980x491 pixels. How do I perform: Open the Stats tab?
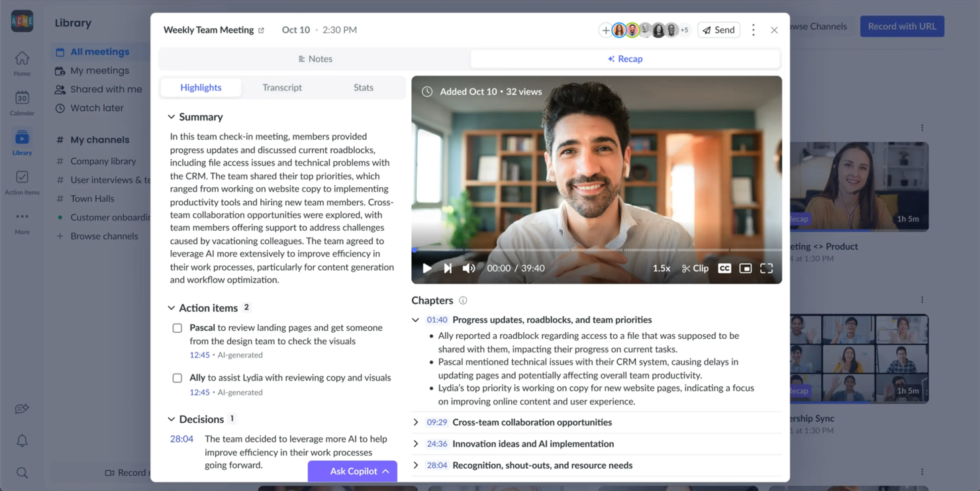coord(364,87)
